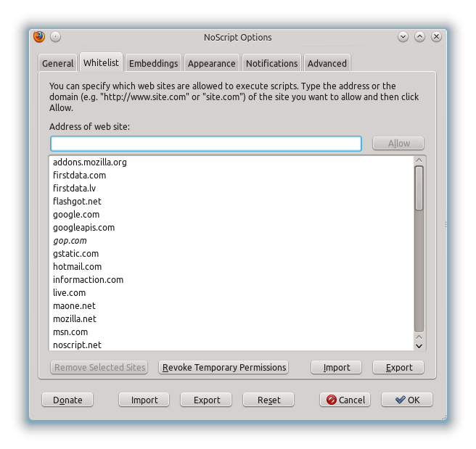Open the Notifications tab

tap(271, 63)
